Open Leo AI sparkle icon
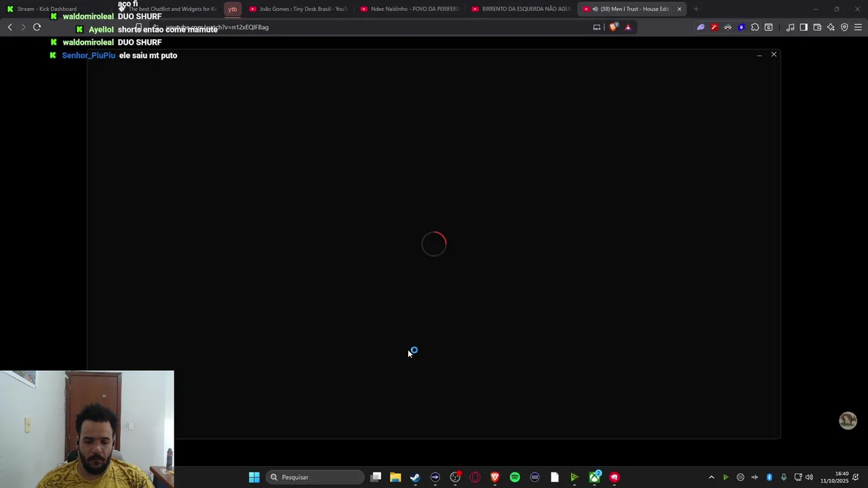 (x=831, y=27)
